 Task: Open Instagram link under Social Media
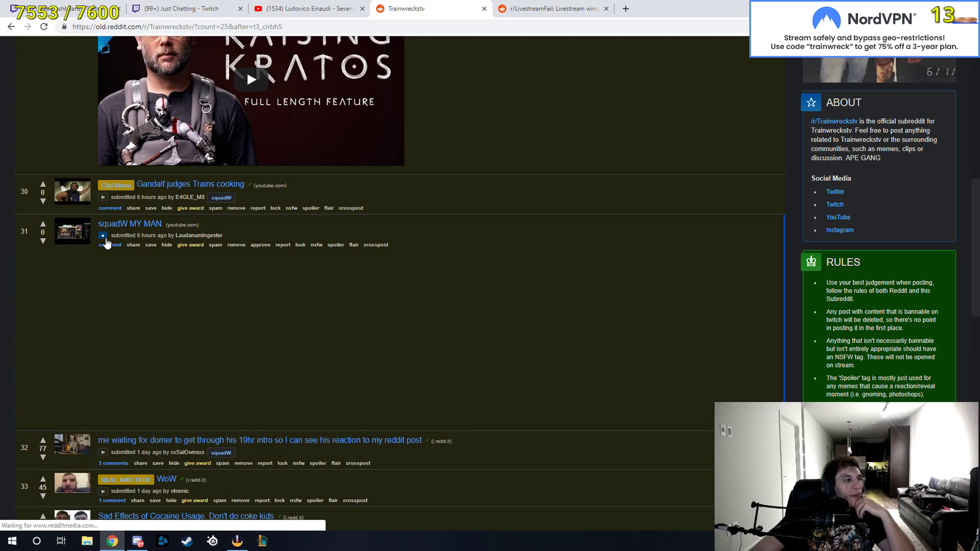(x=840, y=230)
